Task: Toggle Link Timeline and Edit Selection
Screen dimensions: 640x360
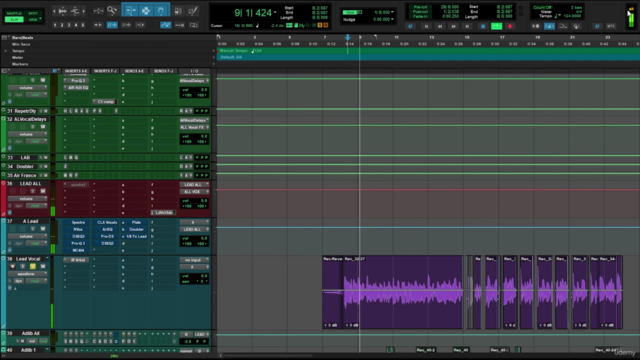Action: (x=112, y=25)
